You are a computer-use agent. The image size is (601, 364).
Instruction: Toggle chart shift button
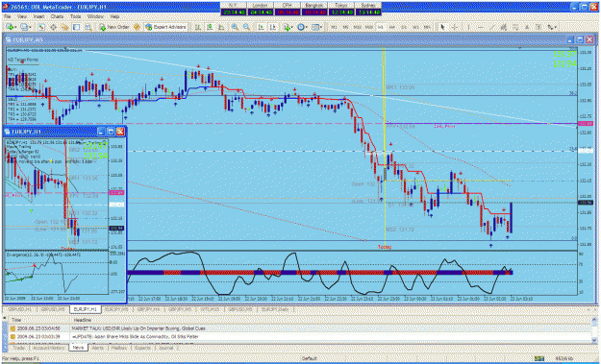click(x=273, y=27)
